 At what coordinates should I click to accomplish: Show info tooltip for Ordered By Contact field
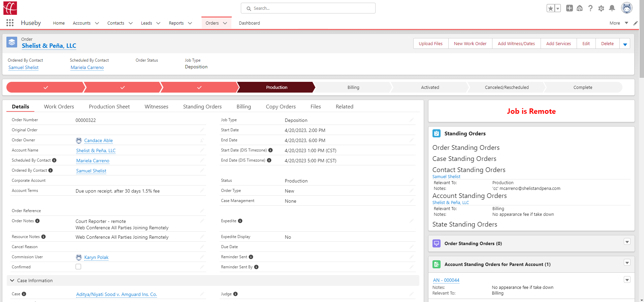coord(51,170)
